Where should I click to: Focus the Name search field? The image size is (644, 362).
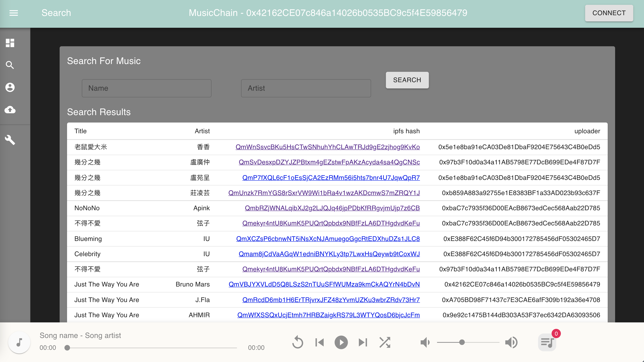(146, 88)
